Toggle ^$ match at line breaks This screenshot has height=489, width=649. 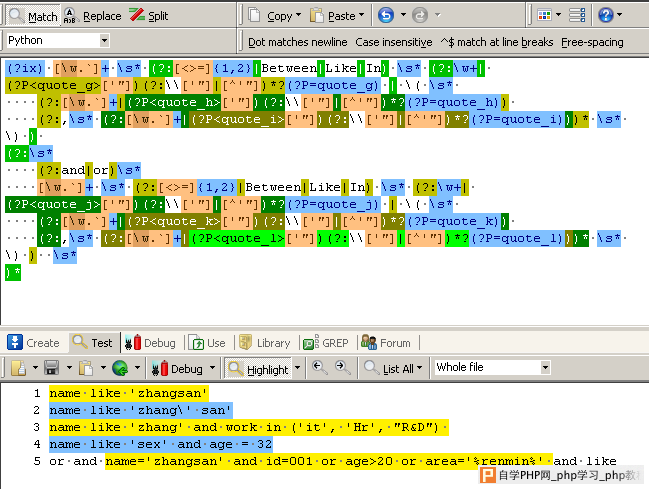point(497,42)
